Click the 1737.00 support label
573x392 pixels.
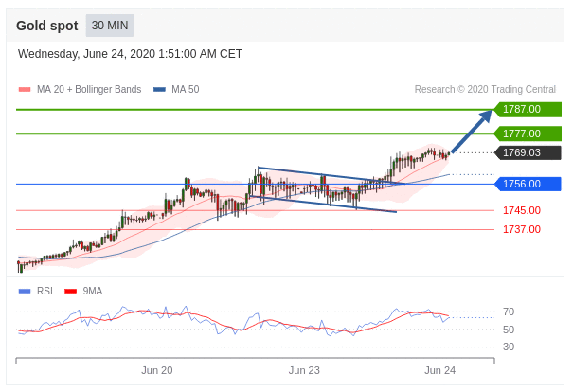coord(522,229)
